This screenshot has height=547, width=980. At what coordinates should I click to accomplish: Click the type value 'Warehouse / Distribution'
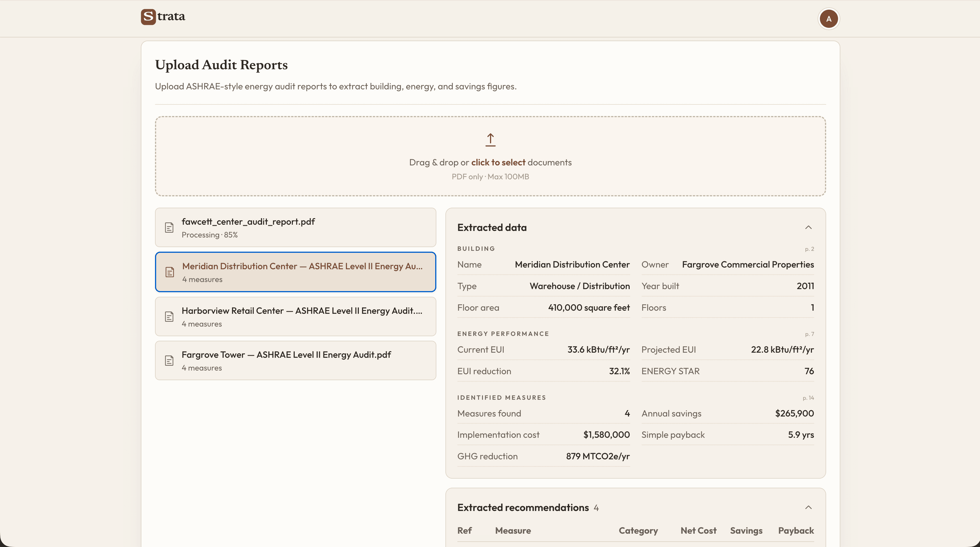580,286
